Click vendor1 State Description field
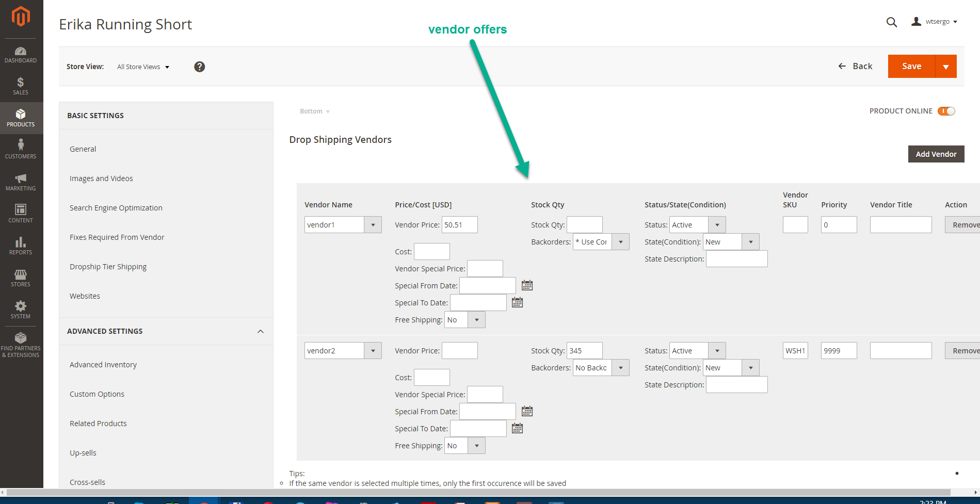The width and height of the screenshot is (980, 504). pyautogui.click(x=737, y=259)
